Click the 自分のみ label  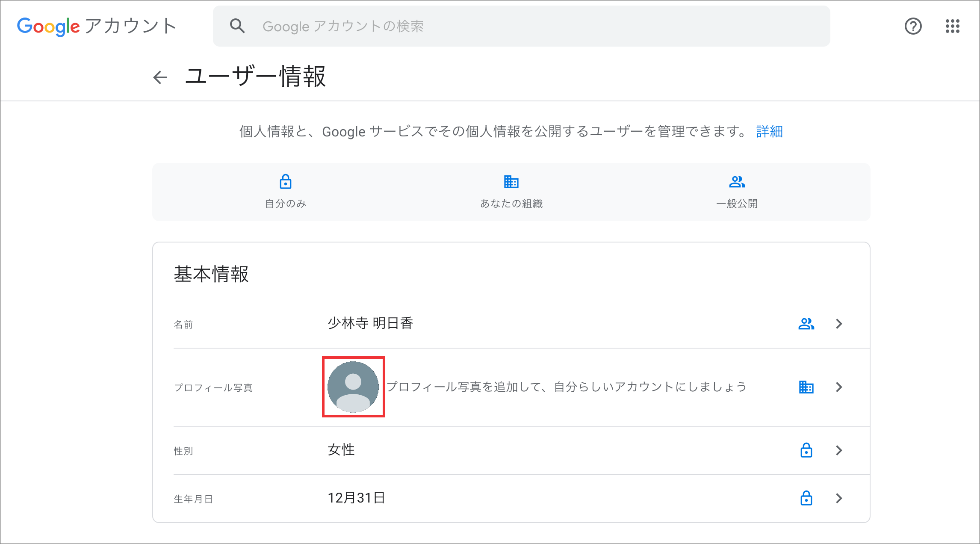click(x=286, y=204)
